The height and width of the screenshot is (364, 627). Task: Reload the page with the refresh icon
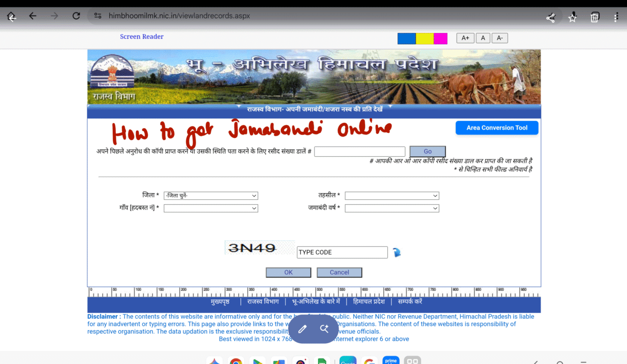click(x=76, y=16)
